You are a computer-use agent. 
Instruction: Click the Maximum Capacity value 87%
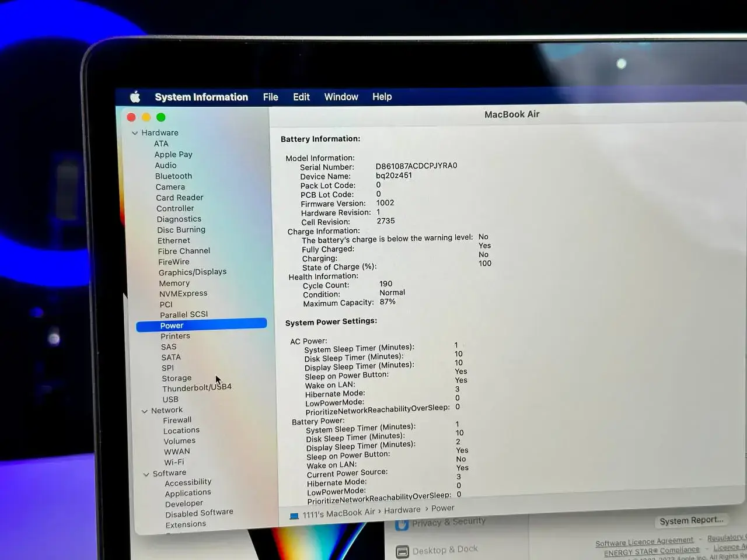tap(388, 302)
